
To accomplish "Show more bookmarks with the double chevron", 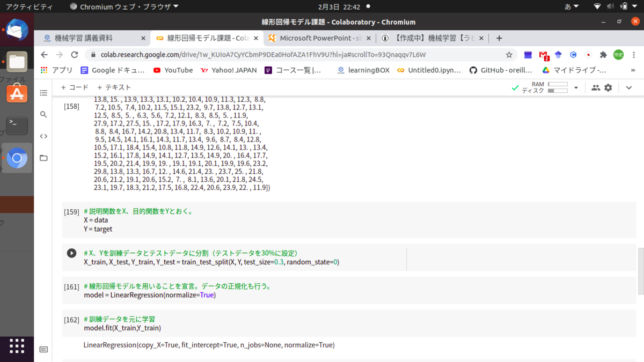I will 633,70.
